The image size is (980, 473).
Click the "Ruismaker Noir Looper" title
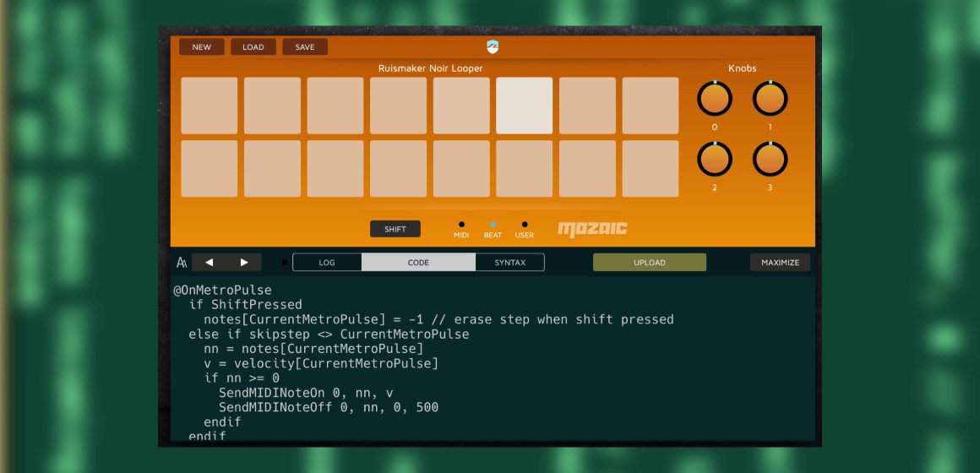pyautogui.click(x=430, y=68)
